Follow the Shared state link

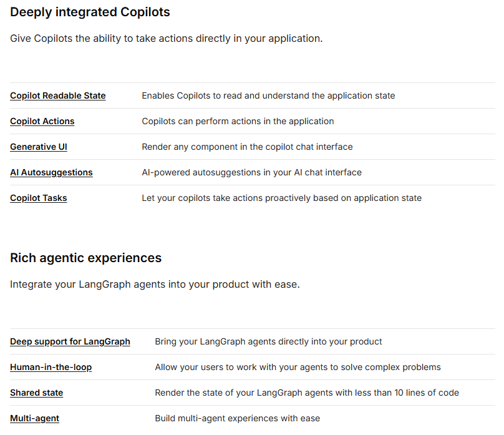click(x=36, y=393)
